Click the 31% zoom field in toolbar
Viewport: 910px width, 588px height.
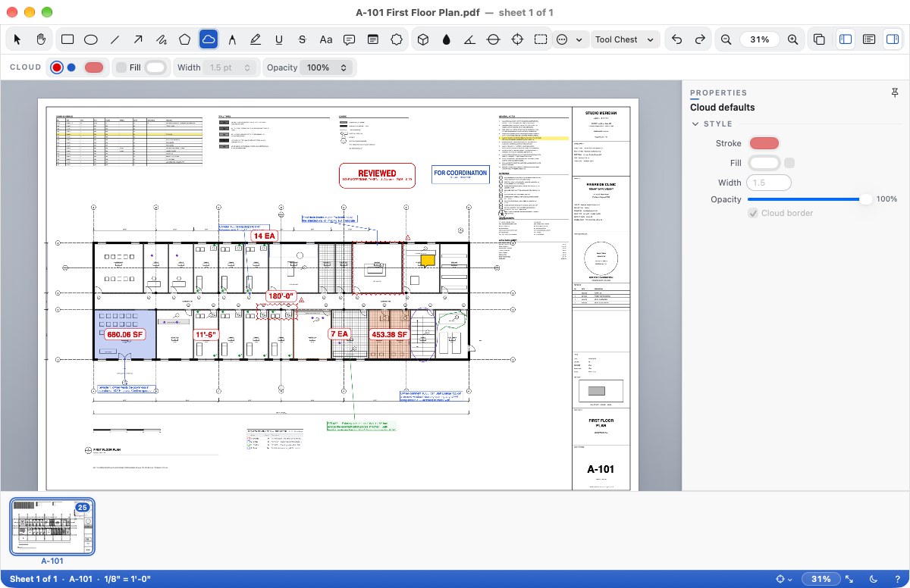point(760,39)
